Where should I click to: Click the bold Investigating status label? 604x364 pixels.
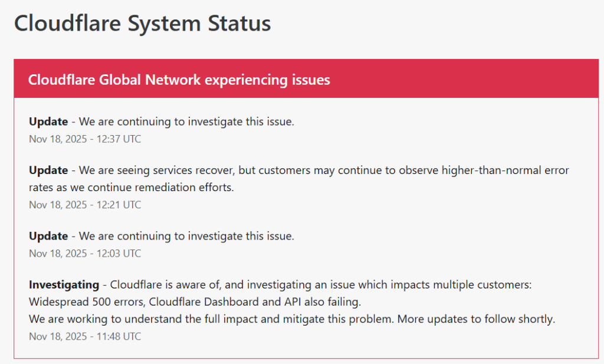[63, 285]
